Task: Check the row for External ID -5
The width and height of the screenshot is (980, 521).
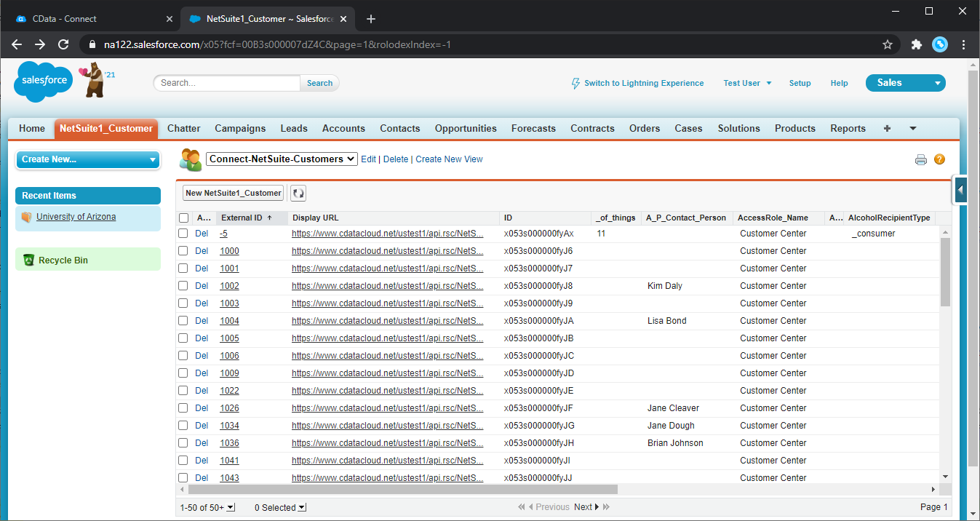Action: coord(183,234)
